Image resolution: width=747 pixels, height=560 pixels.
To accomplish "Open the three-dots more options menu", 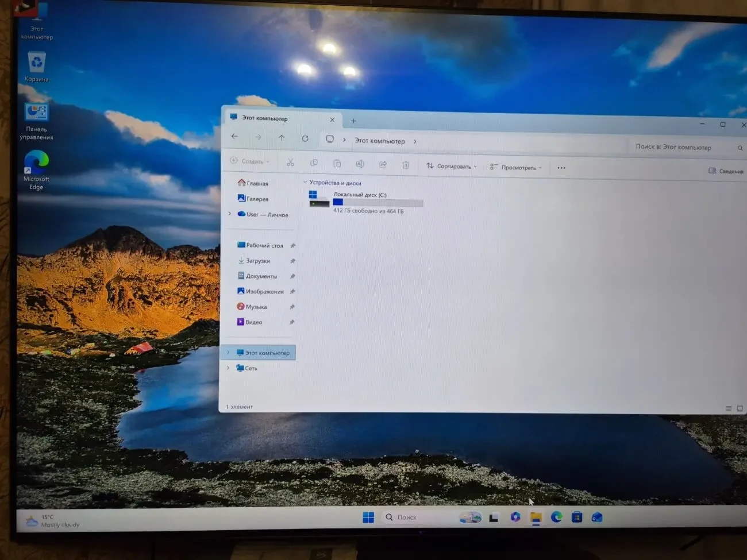I will coord(561,168).
